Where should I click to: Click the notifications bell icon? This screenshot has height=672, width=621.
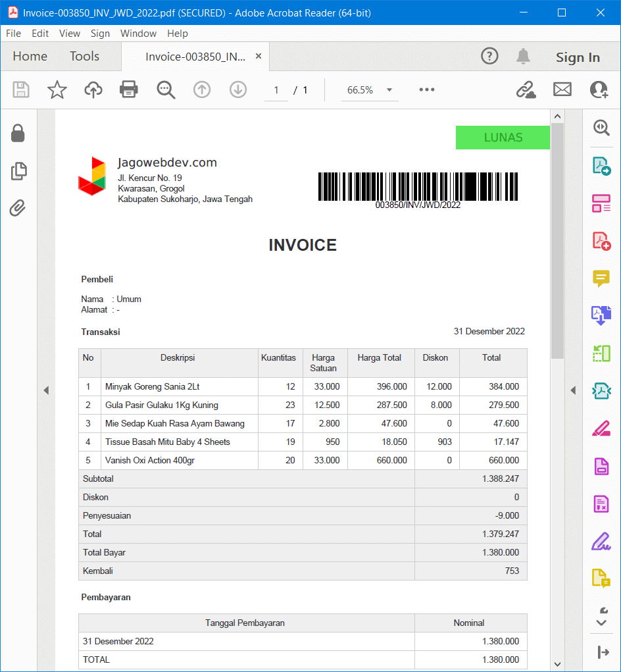point(523,57)
